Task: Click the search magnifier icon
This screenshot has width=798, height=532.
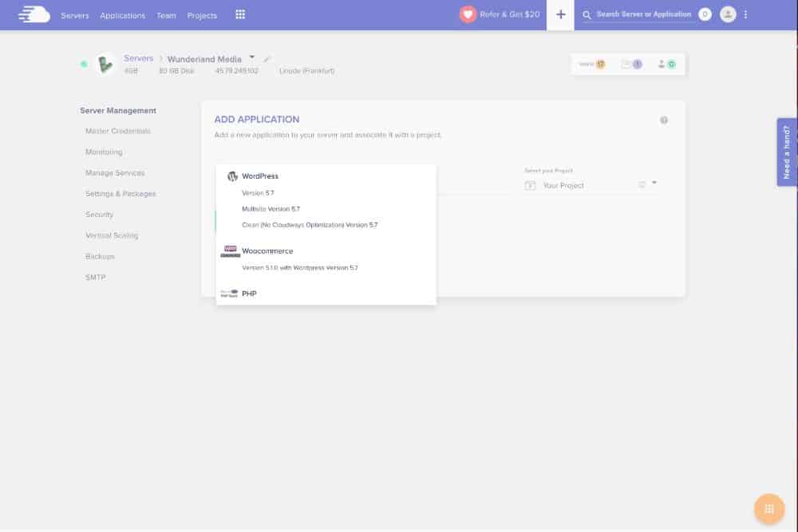Action: tap(587, 14)
